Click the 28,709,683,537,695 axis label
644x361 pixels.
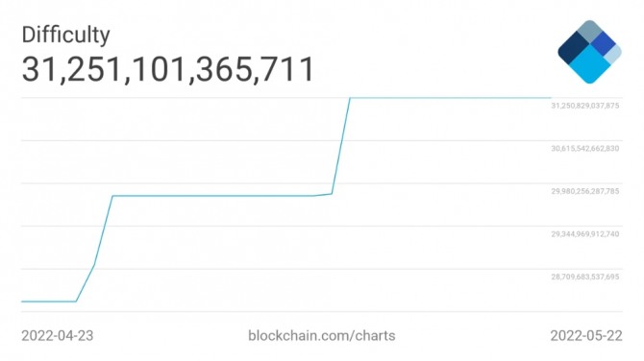(584, 277)
